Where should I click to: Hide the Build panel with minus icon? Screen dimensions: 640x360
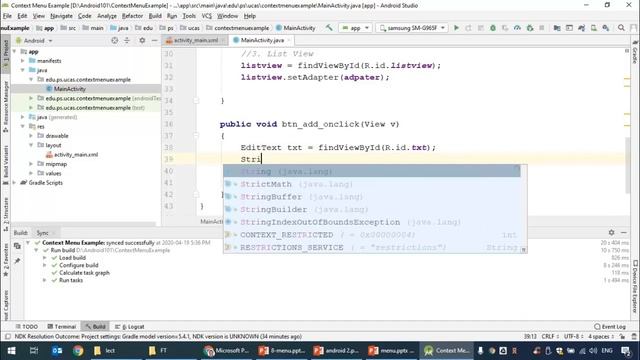pos(624,232)
